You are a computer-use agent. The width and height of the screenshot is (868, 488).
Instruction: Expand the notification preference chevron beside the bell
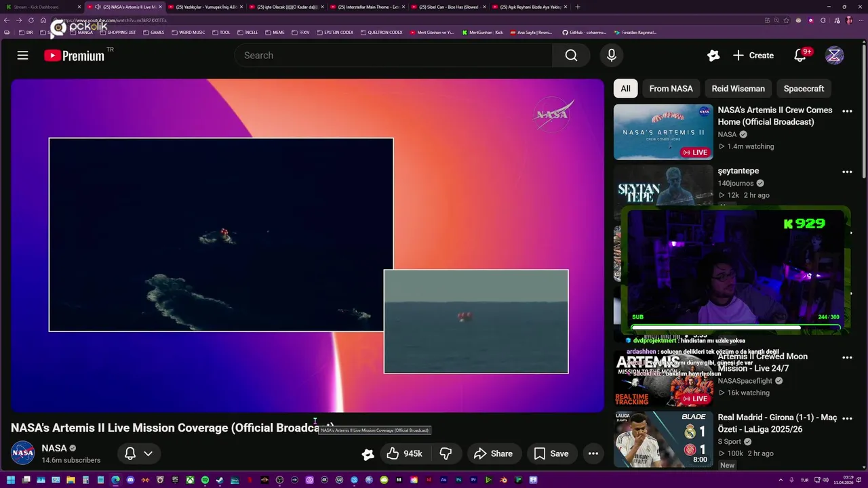[148, 453]
